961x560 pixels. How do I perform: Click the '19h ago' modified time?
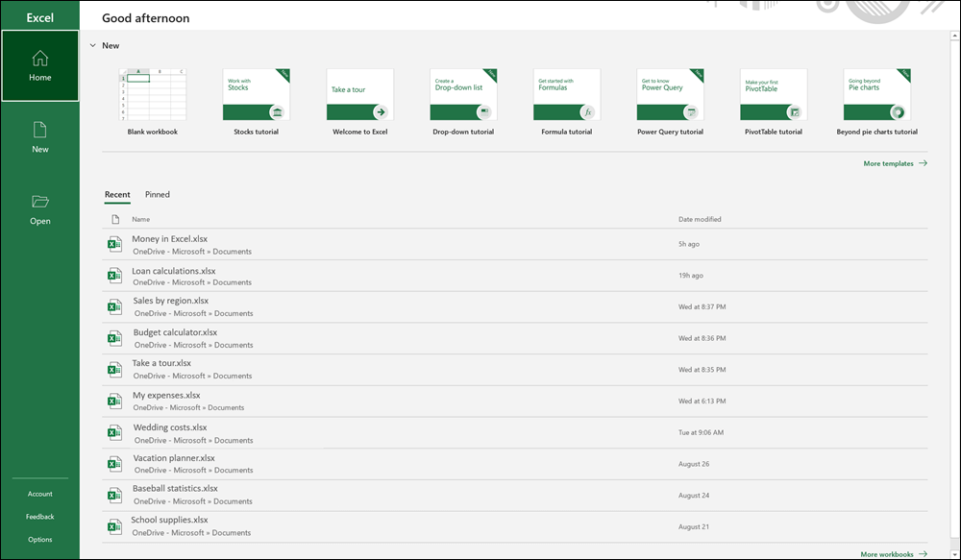pyautogui.click(x=691, y=276)
